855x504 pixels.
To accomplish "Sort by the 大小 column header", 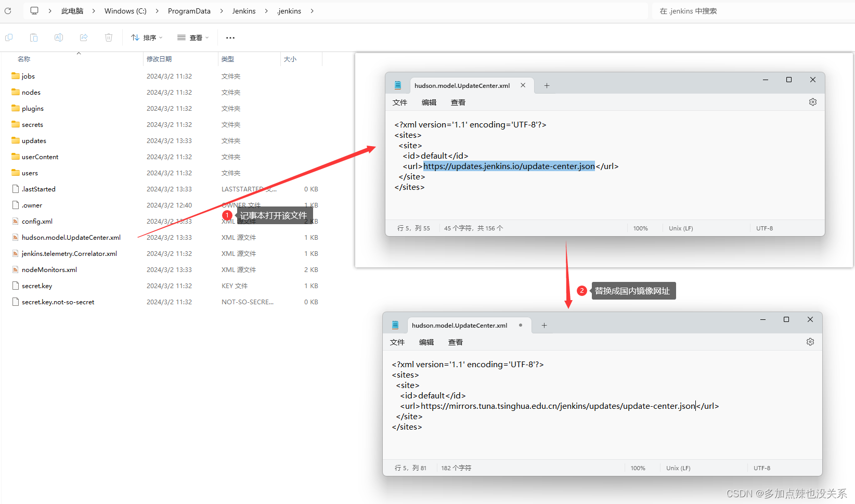I will 290,59.
